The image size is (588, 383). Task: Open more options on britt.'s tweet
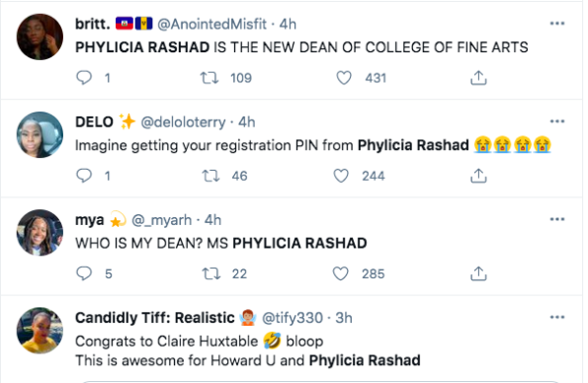(x=557, y=24)
